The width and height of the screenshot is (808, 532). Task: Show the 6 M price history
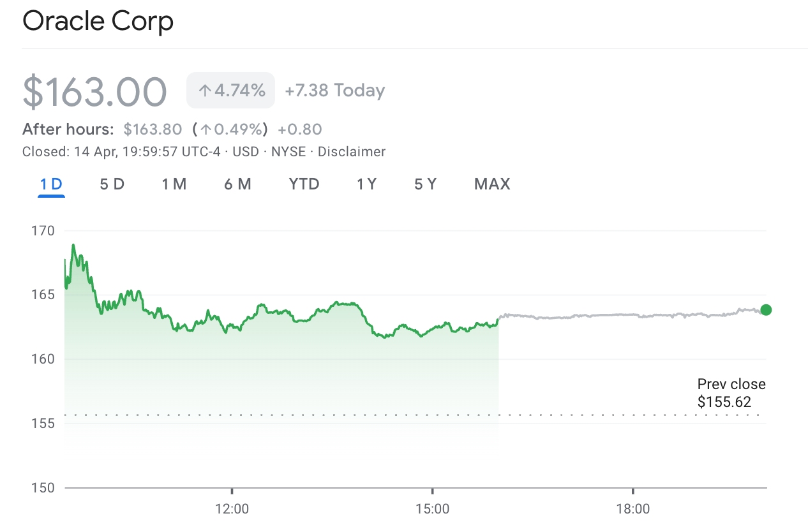click(237, 184)
